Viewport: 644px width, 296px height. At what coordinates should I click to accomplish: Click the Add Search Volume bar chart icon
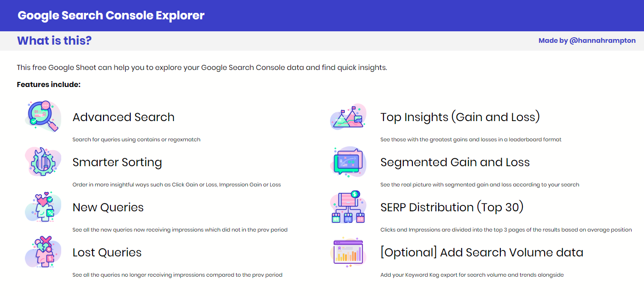tap(348, 252)
